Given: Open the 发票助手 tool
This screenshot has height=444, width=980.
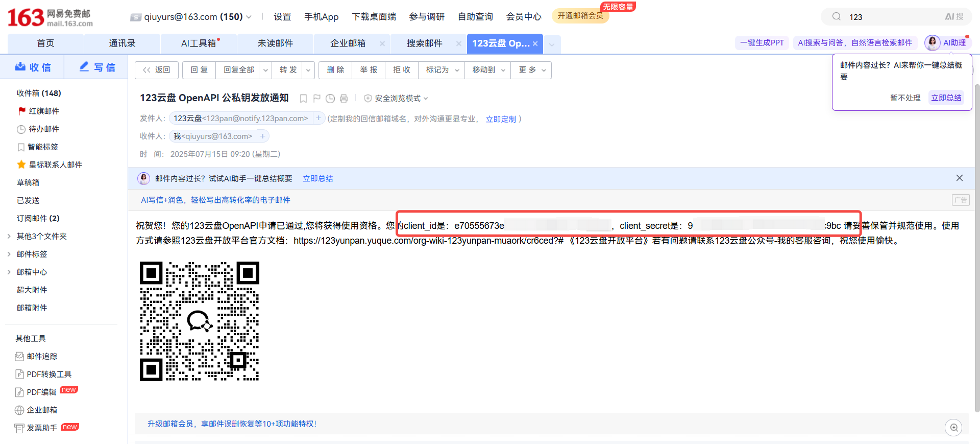Looking at the screenshot, I should (x=36, y=428).
